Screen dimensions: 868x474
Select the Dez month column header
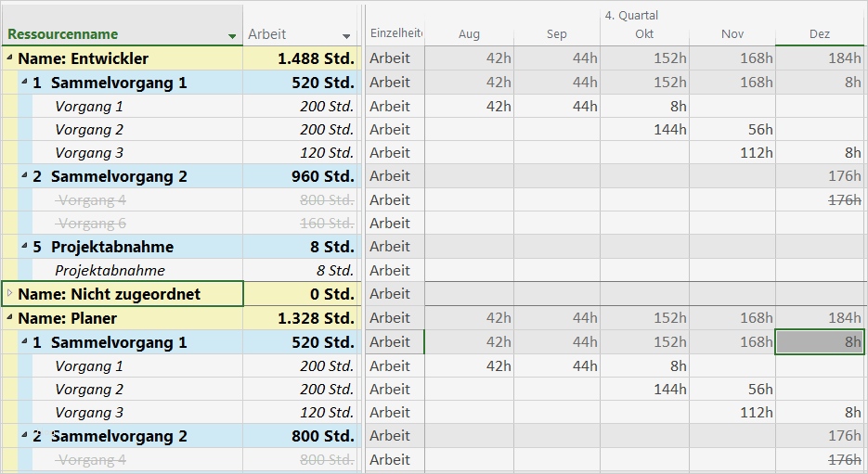point(820,34)
